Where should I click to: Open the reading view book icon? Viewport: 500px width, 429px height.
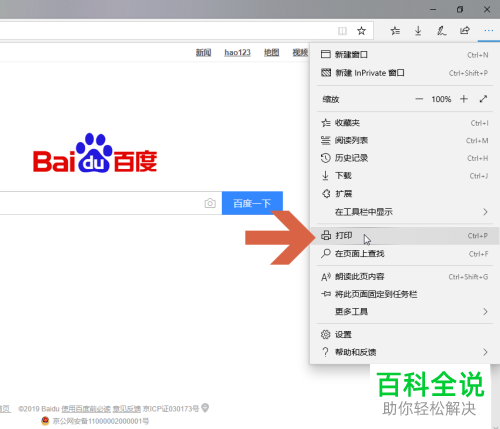(x=342, y=31)
